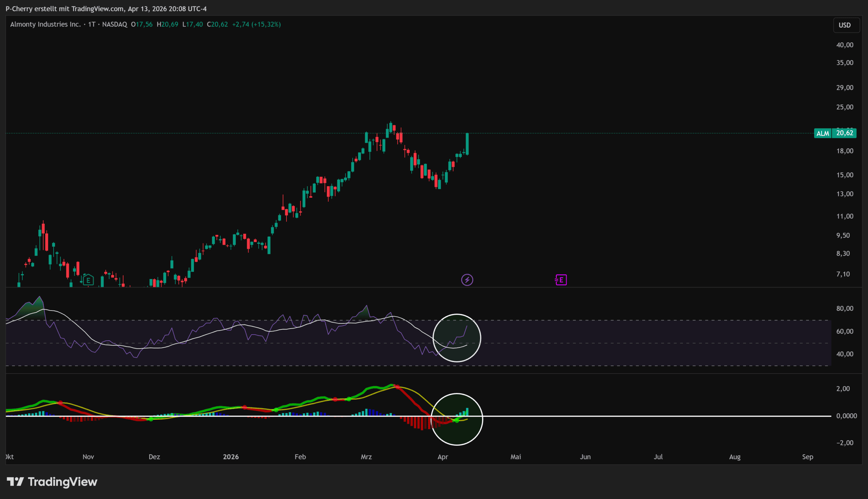Click the Almonty Industries Inc. symbol title

click(45, 24)
